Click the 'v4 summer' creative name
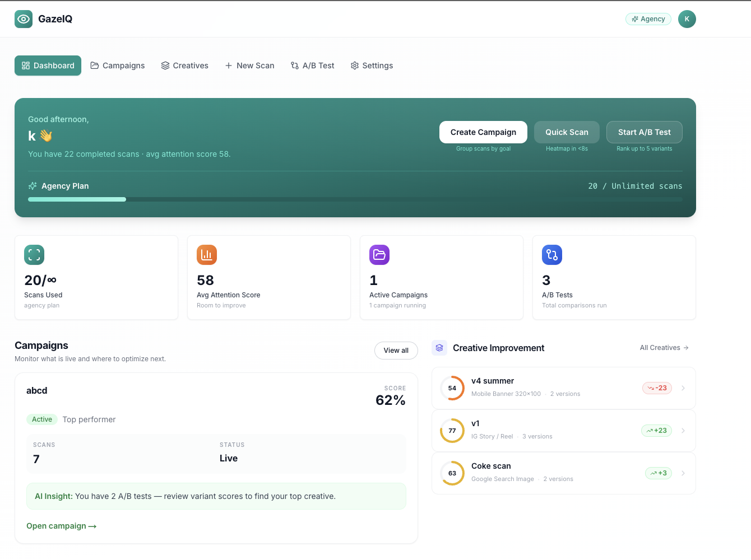The image size is (751, 560). (493, 381)
